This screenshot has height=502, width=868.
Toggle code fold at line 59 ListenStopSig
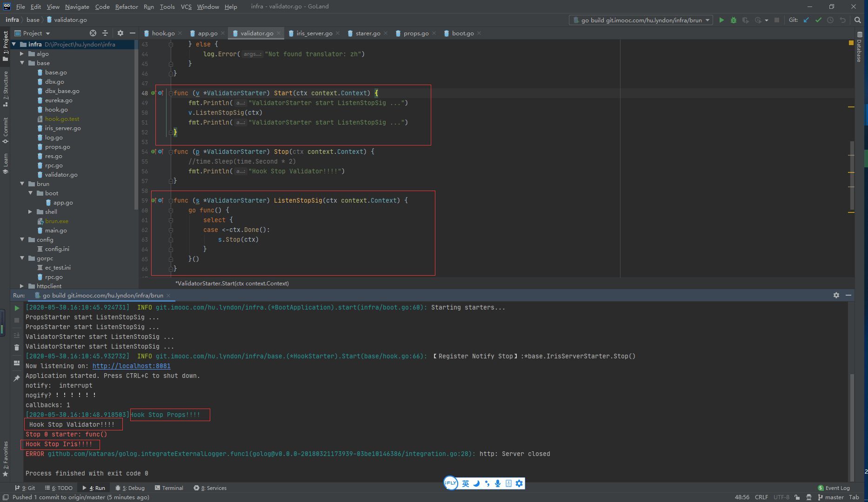(171, 201)
